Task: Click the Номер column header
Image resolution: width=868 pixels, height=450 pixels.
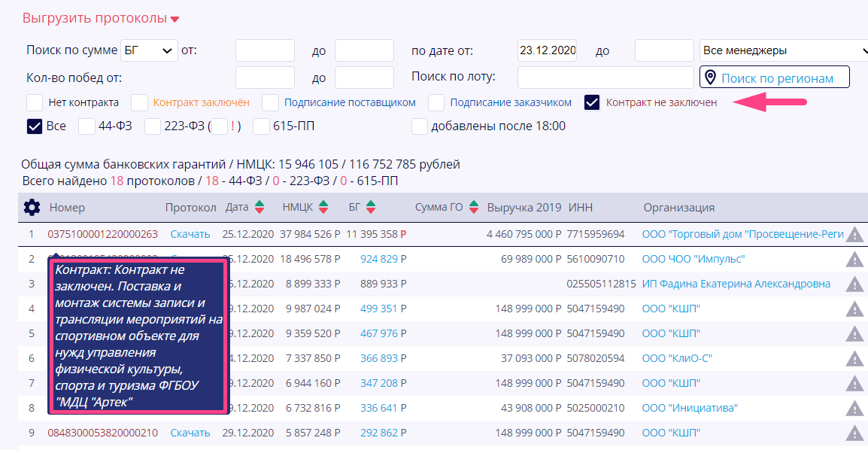Action: [x=67, y=208]
